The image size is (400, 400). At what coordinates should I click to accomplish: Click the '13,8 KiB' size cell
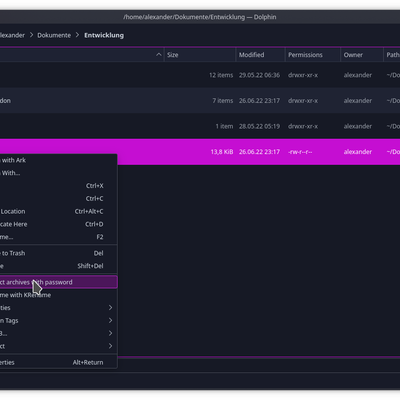[x=222, y=152]
